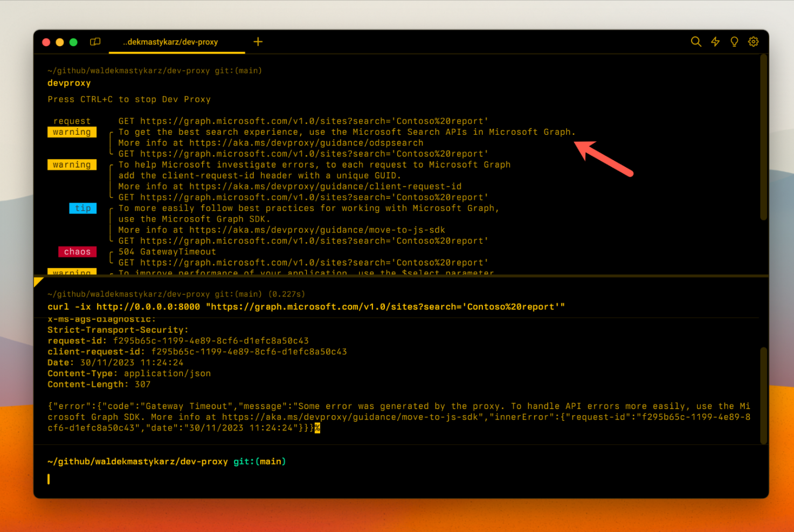
Task: Open search with the magnifier icon
Action: (696, 42)
